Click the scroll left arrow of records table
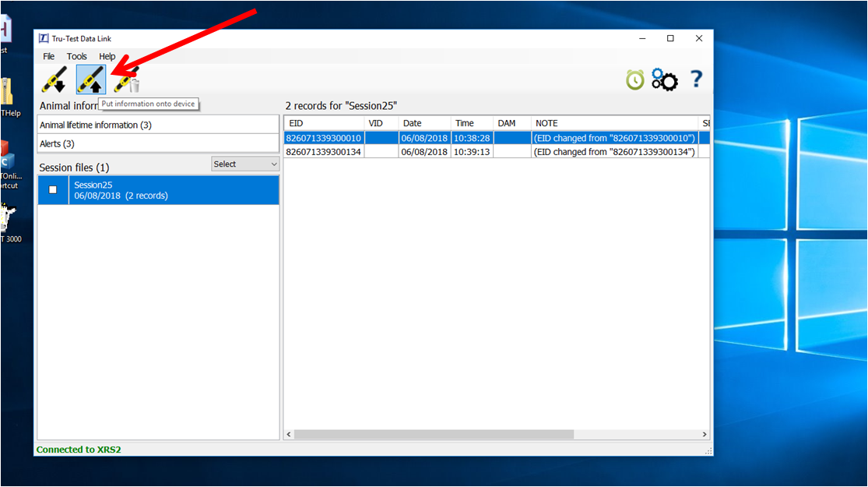The image size is (868, 487). click(x=288, y=434)
